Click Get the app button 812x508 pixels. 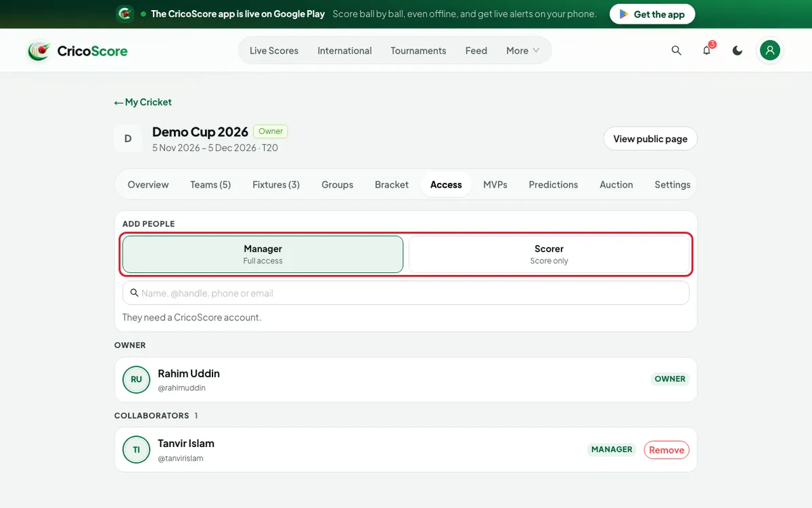pyautogui.click(x=652, y=14)
